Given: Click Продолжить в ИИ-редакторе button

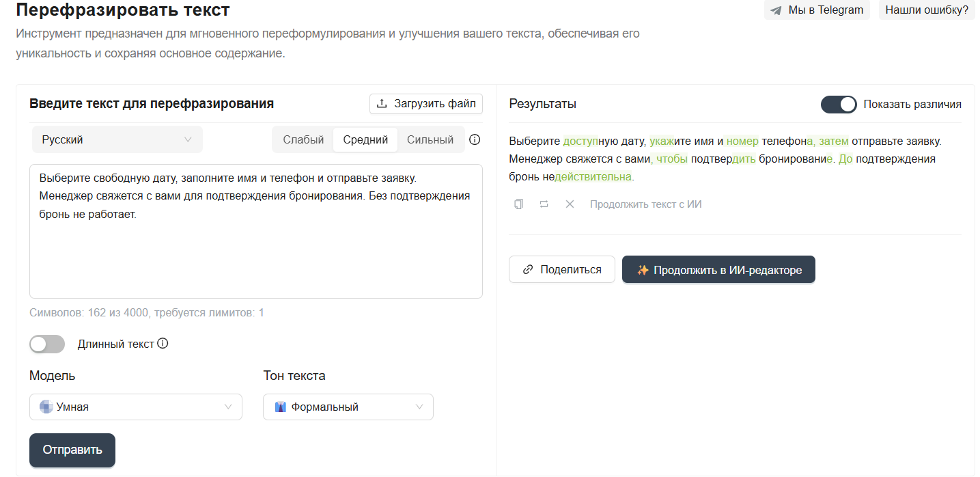Looking at the screenshot, I should pos(718,269).
